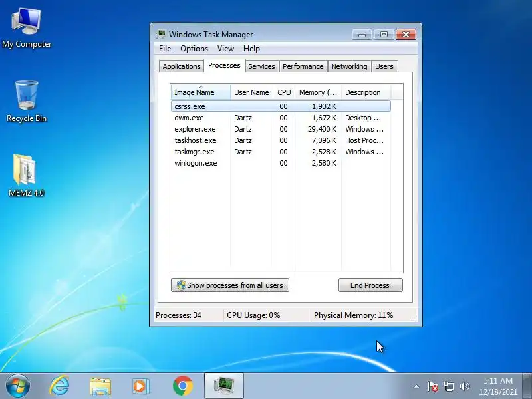Sort by Description column header
532x399 pixels.
[366, 92]
